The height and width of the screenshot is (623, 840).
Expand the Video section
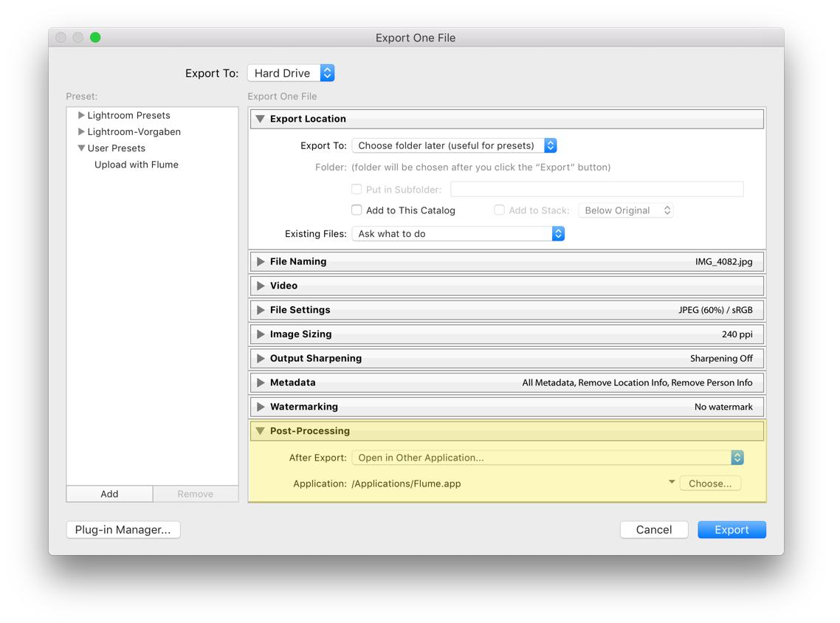tap(261, 286)
